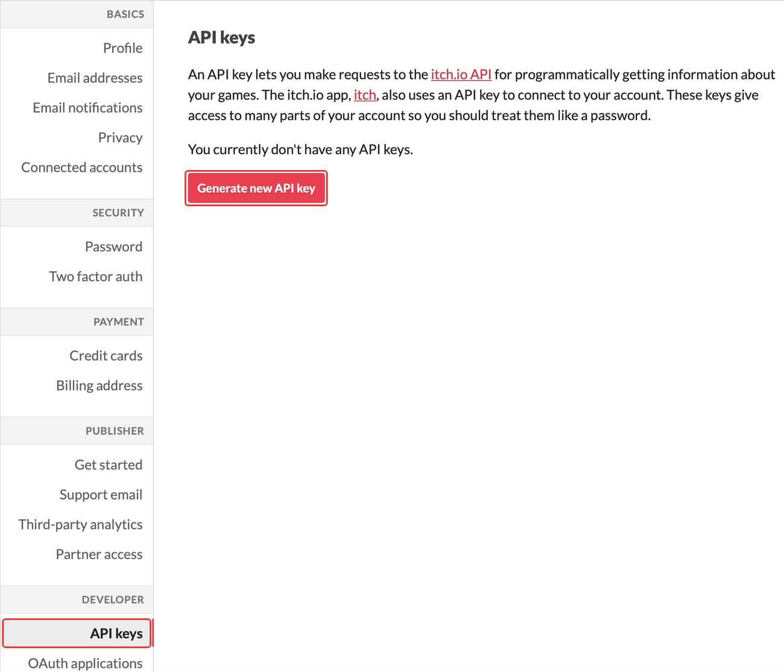Go to Email addresses settings
This screenshot has height=672, width=784.
click(x=95, y=78)
